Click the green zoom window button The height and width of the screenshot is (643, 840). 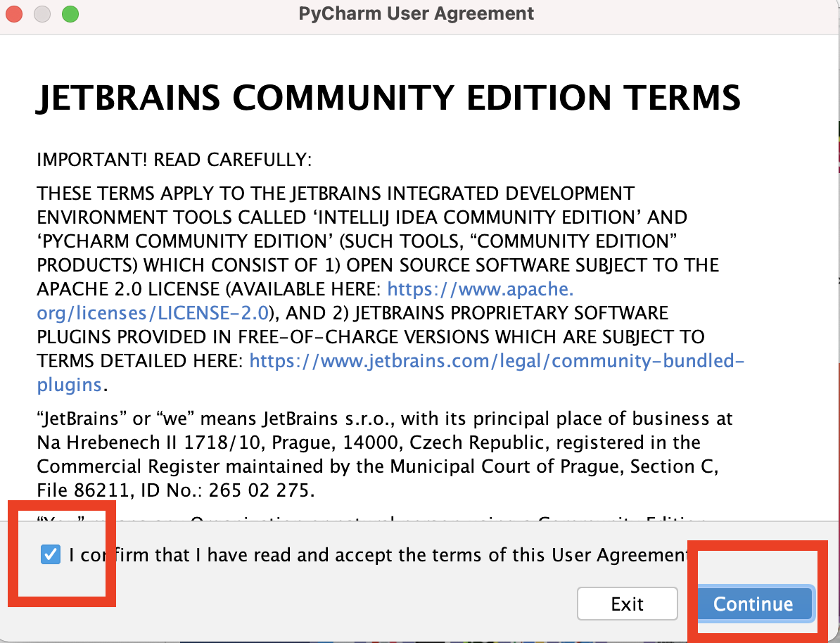(x=70, y=14)
